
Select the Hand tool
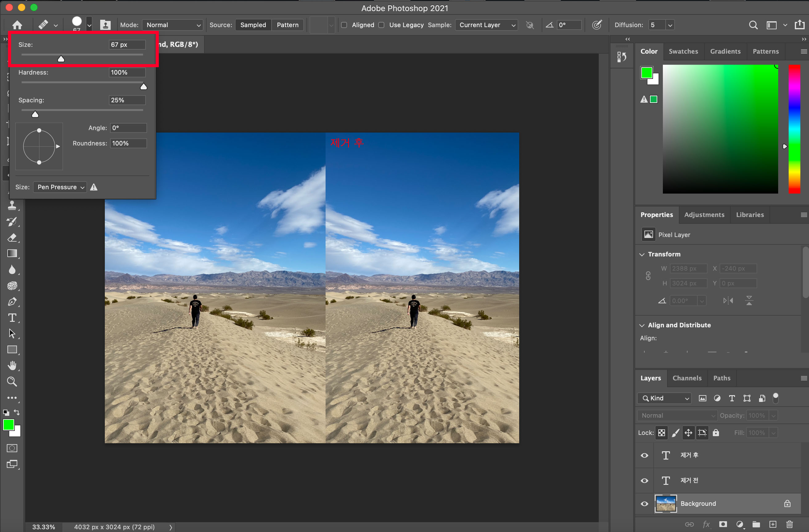[12, 366]
